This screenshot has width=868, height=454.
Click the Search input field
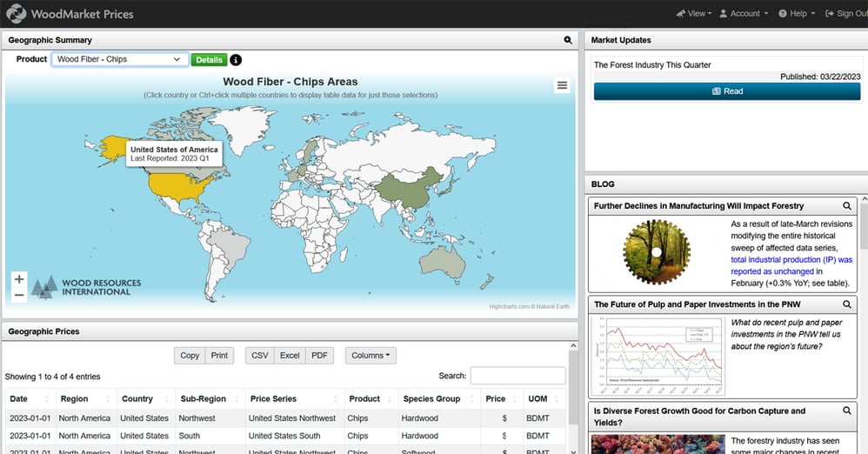[517, 376]
